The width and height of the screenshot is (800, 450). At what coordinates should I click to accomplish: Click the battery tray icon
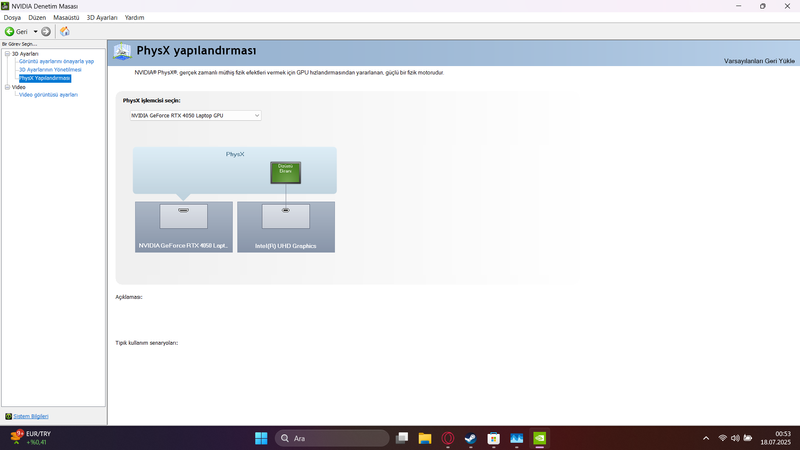coord(748,438)
